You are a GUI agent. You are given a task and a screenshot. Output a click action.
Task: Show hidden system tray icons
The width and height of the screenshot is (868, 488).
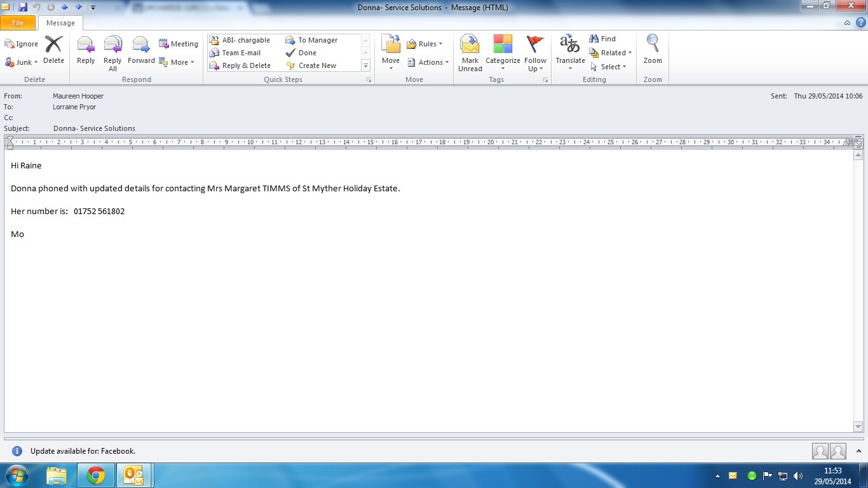click(717, 476)
